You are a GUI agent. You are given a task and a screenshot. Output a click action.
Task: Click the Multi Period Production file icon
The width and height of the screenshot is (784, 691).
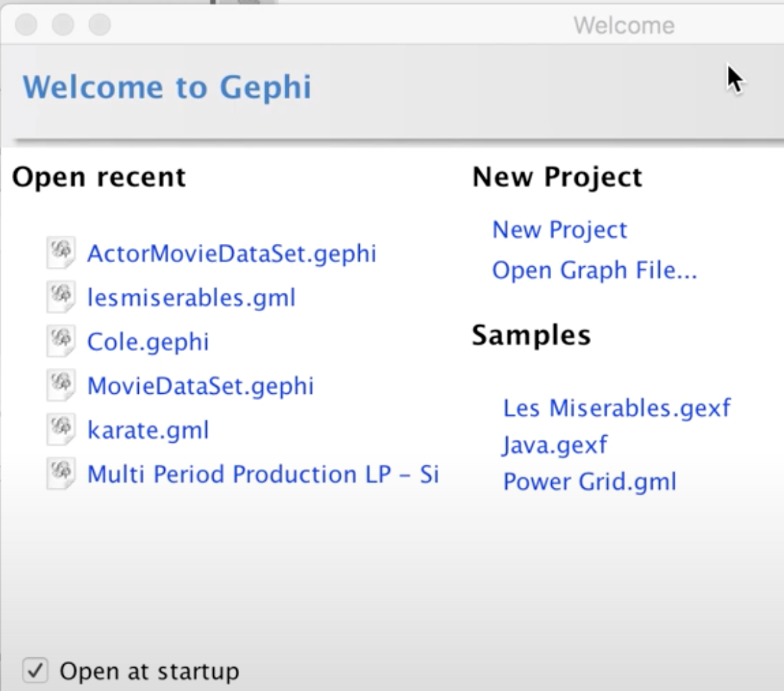pos(61,474)
